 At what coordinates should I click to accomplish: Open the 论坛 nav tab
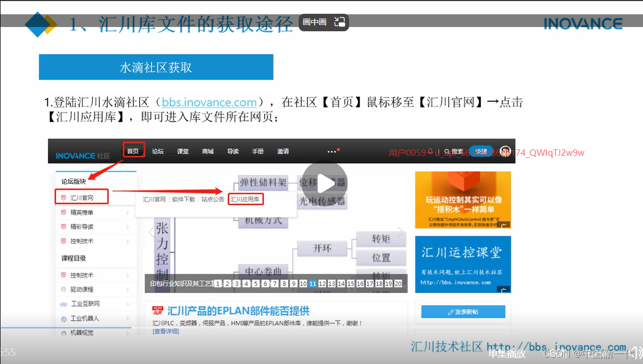coord(158,151)
